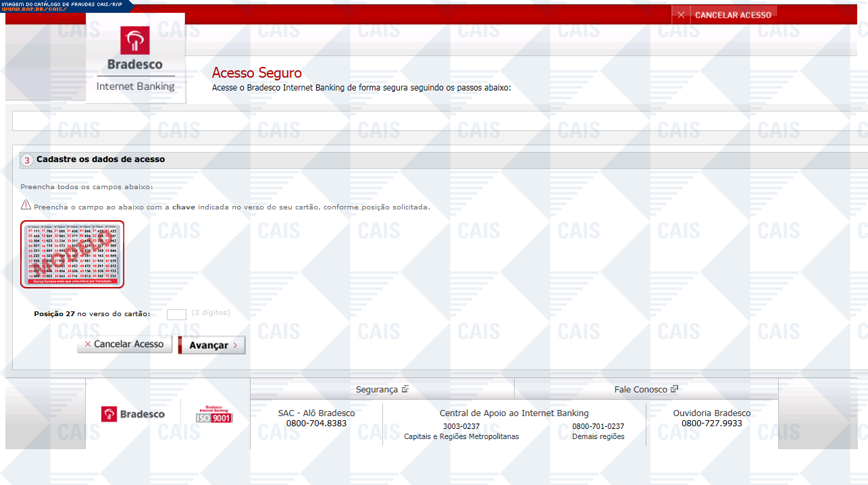The image size is (868, 485).
Task: Click SAC Alô Bradesco number 0800-704.8383
Action: click(316, 424)
